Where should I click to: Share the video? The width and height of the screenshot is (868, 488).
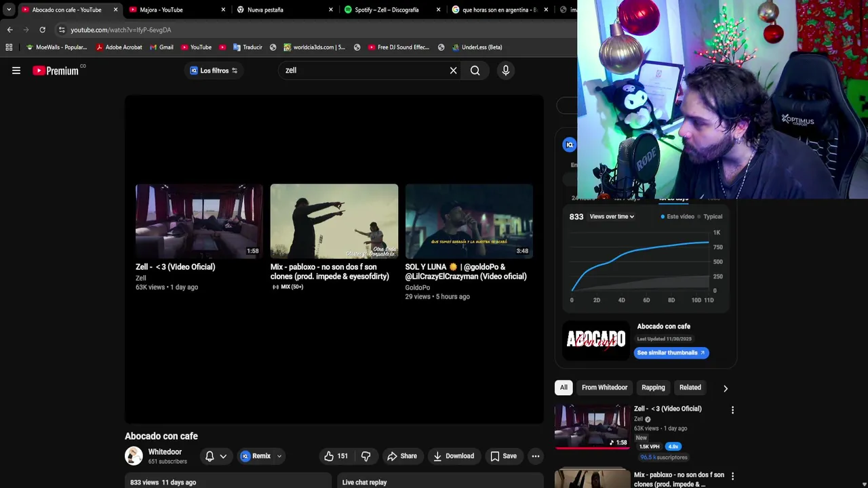click(x=402, y=456)
